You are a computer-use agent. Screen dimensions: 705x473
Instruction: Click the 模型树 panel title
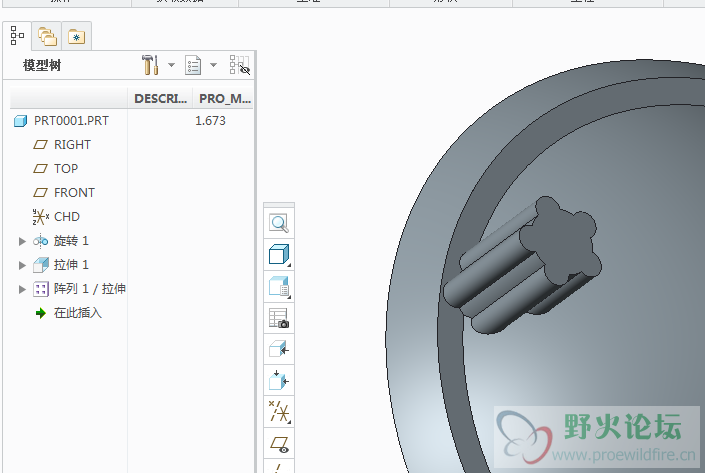42,65
